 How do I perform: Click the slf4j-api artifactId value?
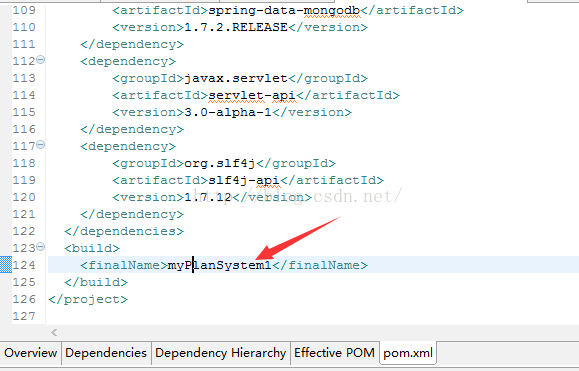(244, 181)
